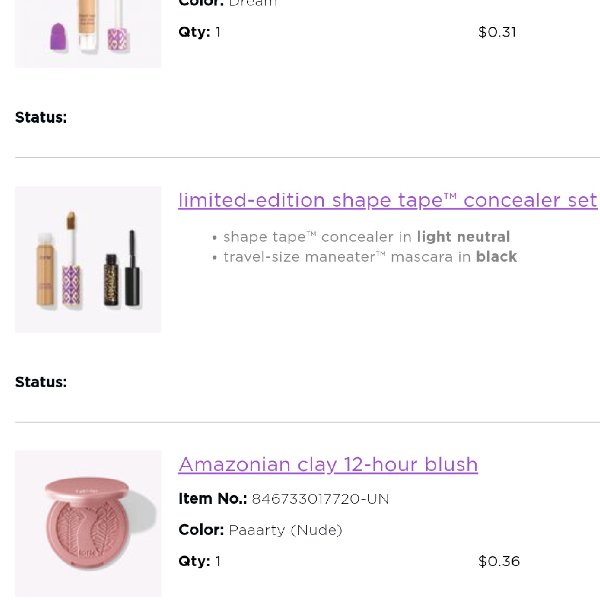
Task: Click the Color: Dream text at the top
Action: click(x=228, y=3)
